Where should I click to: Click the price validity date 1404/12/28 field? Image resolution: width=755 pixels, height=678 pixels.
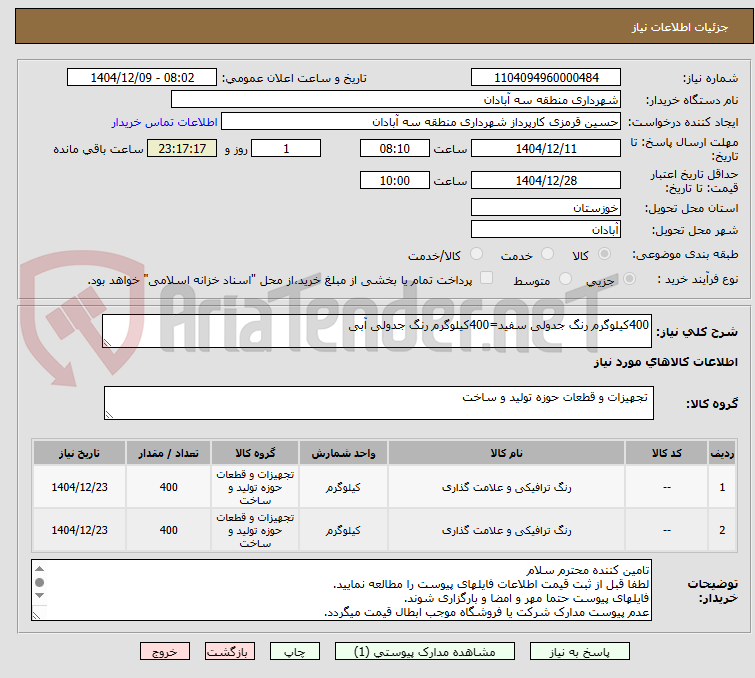(x=546, y=181)
